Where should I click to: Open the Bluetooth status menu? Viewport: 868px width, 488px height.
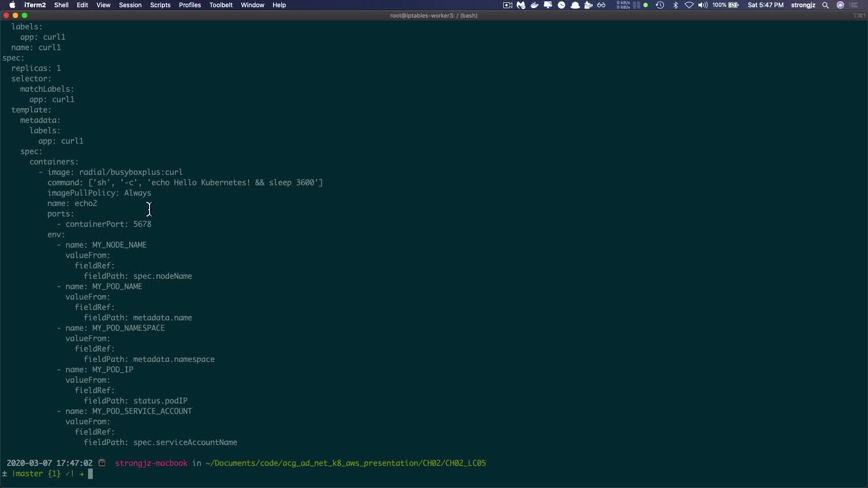pyautogui.click(x=675, y=5)
